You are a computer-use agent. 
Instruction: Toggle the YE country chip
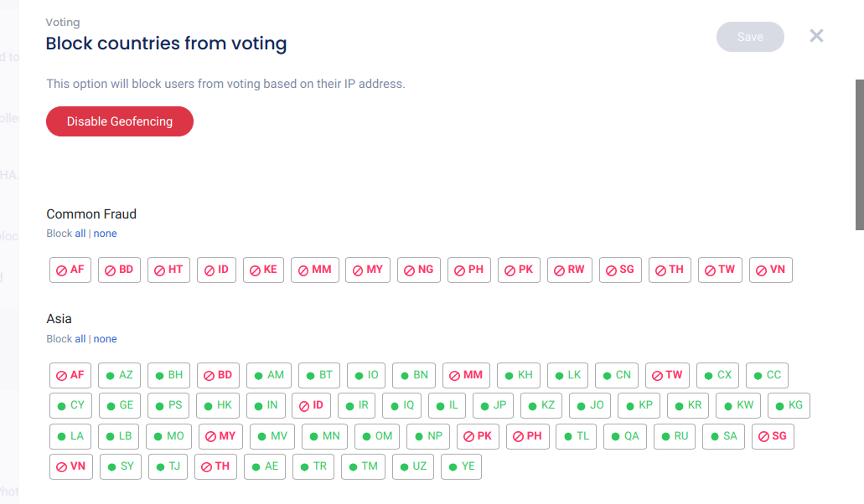point(461,466)
